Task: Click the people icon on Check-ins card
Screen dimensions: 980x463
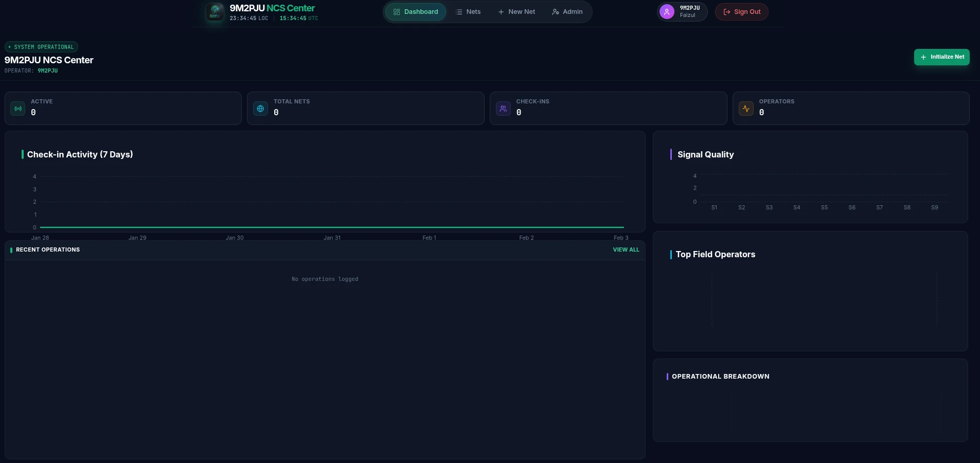Action: (503, 109)
